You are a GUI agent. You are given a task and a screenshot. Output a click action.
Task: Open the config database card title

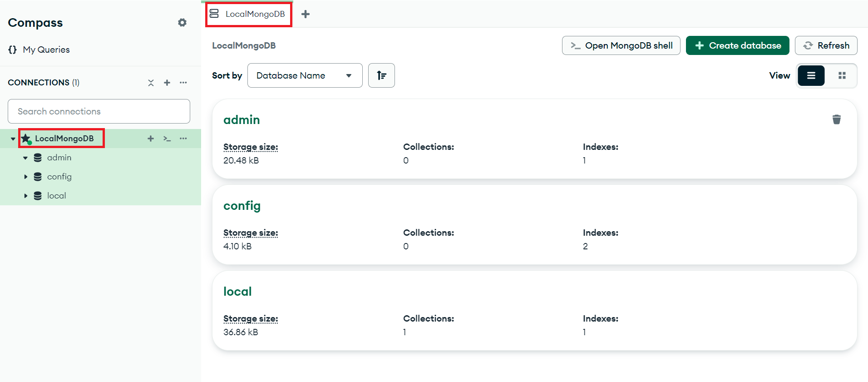(x=242, y=206)
